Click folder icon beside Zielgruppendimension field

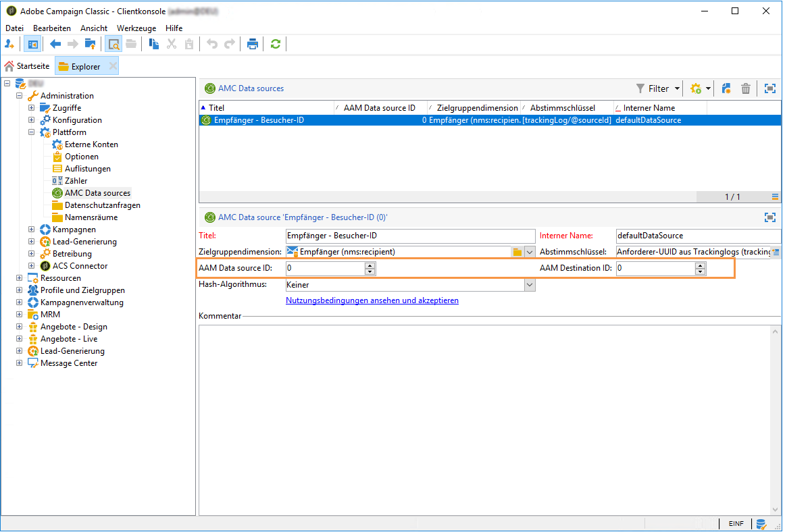point(517,252)
